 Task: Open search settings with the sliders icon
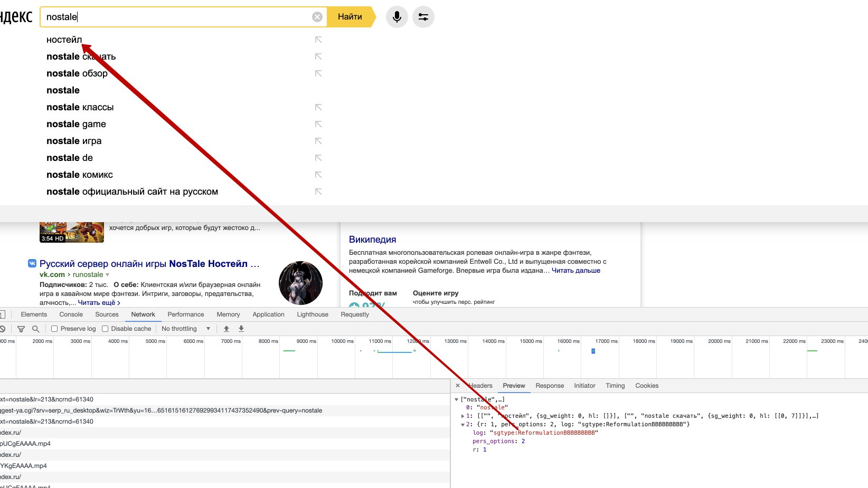(x=423, y=17)
